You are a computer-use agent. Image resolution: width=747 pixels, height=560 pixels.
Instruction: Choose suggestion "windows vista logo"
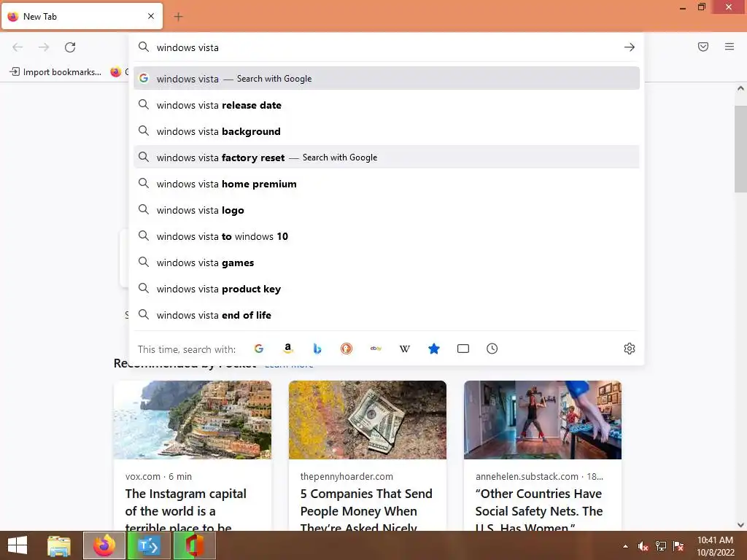coord(387,209)
